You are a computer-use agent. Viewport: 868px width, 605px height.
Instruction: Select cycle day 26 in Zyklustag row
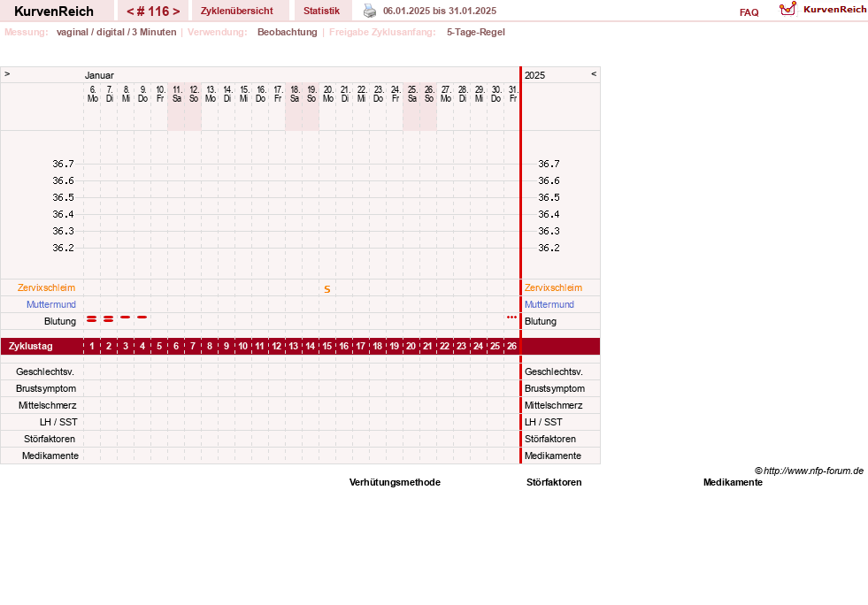click(511, 346)
